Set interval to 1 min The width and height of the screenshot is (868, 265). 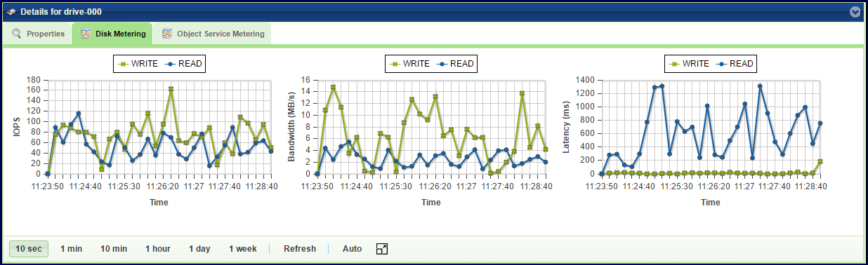pyautogui.click(x=72, y=249)
